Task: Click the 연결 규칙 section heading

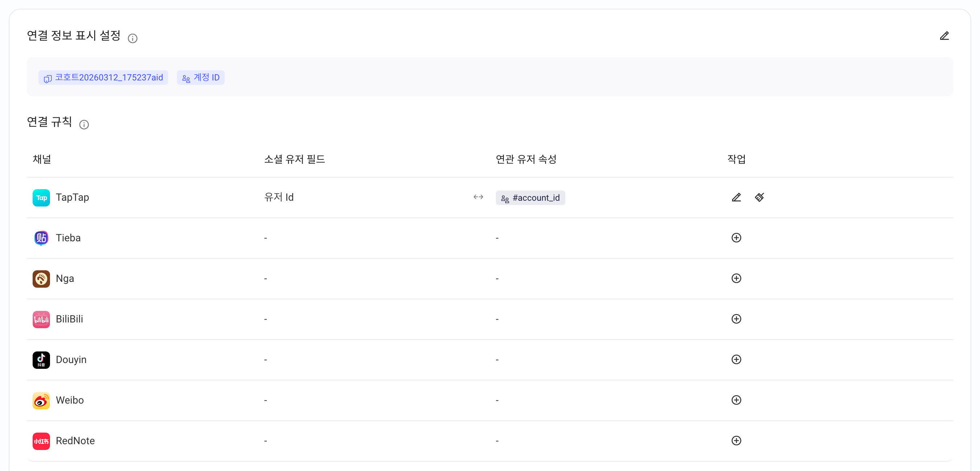Action: 49,122
